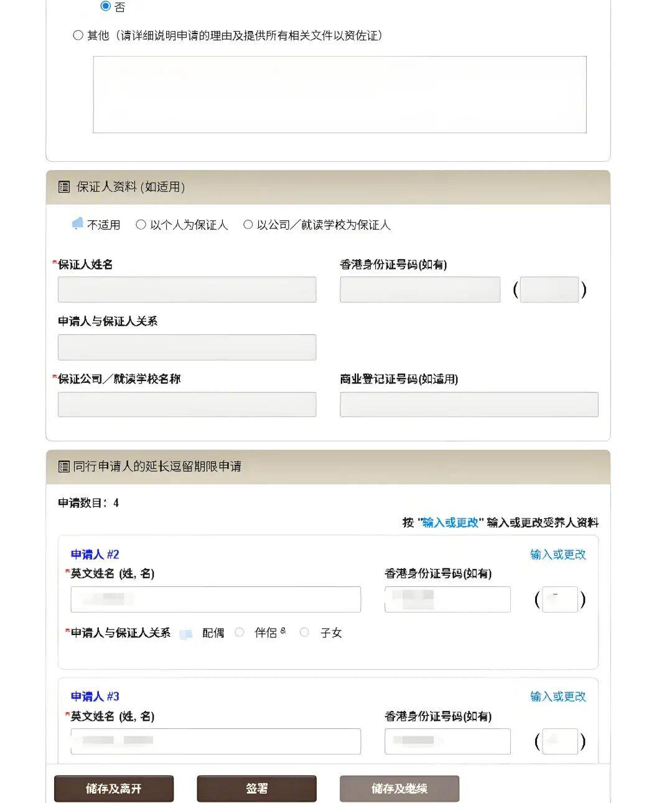
Task: Choose 配偶 relationship for applicant #2
Action: click(186, 634)
